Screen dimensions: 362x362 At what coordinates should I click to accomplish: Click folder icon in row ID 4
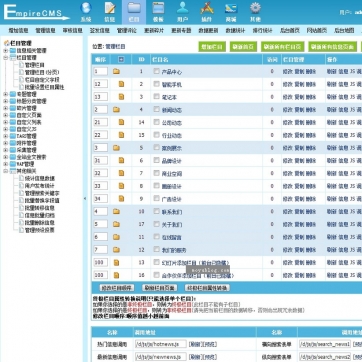click(116, 109)
